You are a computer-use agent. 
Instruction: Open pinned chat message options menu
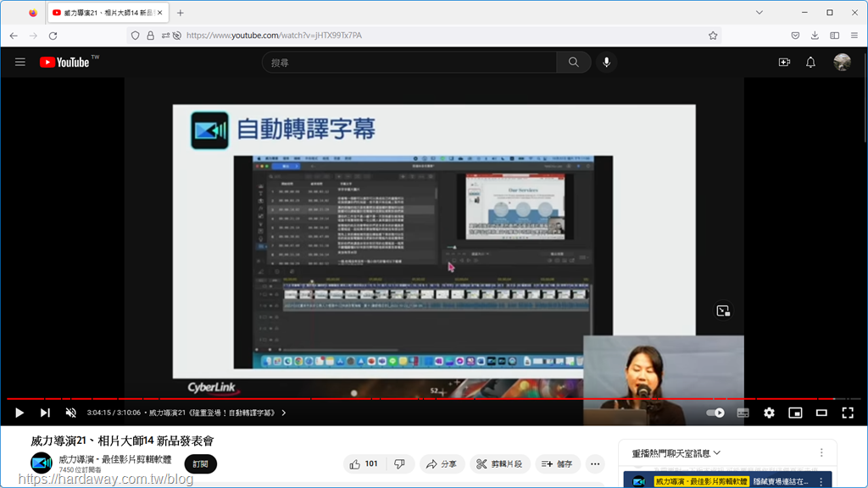(x=821, y=481)
